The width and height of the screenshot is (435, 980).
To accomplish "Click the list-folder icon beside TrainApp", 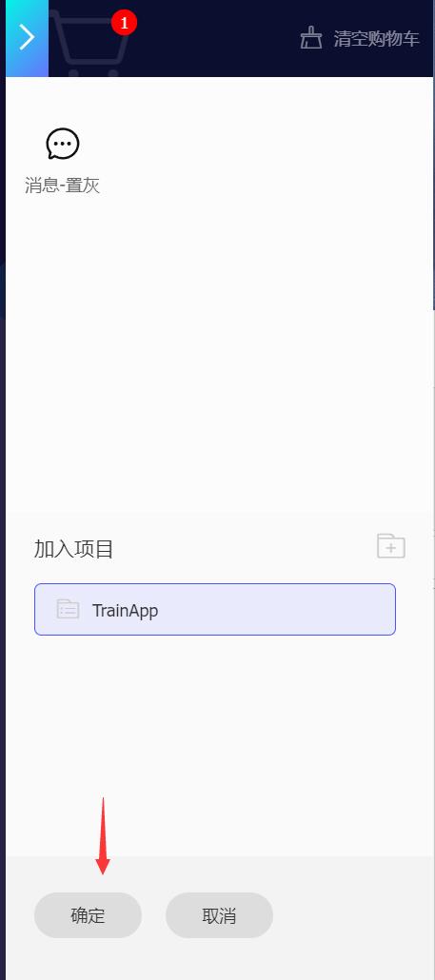I will coord(69,609).
